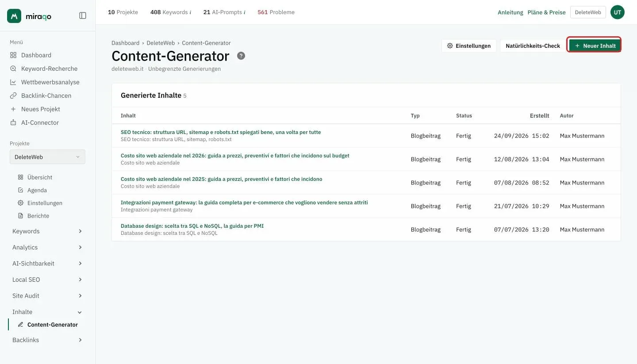Viewport: 637px width, 364px height.
Task: Open Wettbewerbsanalyse from the menu
Action: [50, 82]
